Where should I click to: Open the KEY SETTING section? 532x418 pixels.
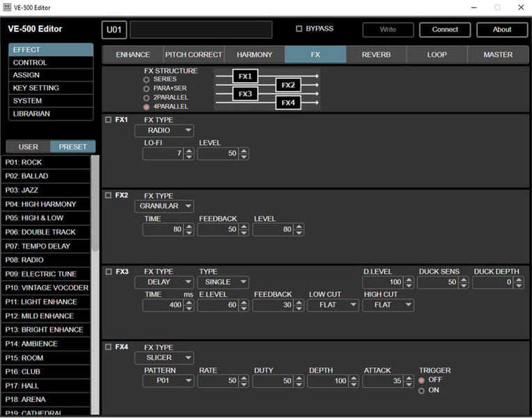tap(51, 88)
